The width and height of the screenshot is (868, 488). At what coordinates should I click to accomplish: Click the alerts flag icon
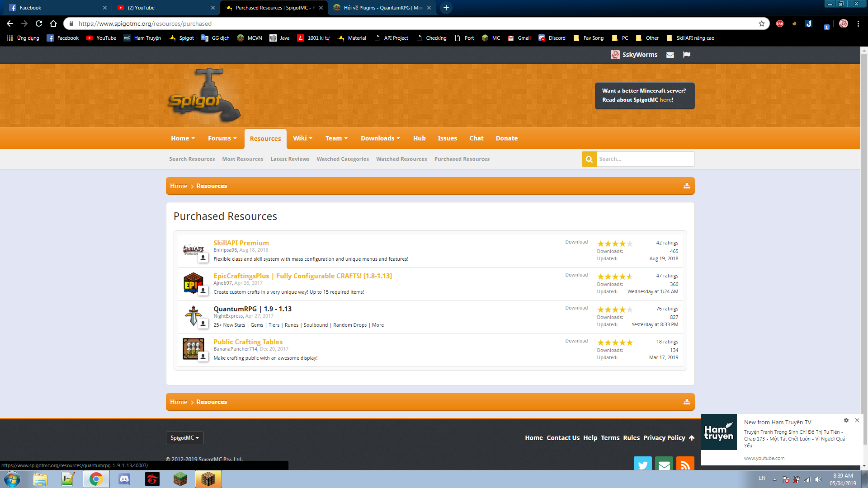686,55
